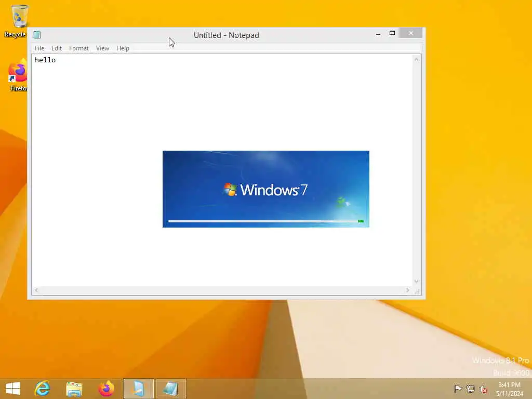
Task: Maximize the Notepad window
Action: (x=392, y=33)
